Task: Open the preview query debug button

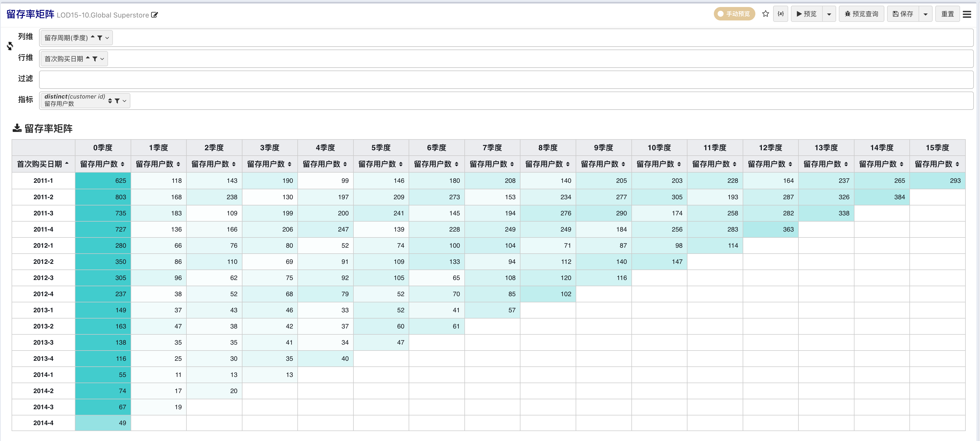Action: click(861, 14)
